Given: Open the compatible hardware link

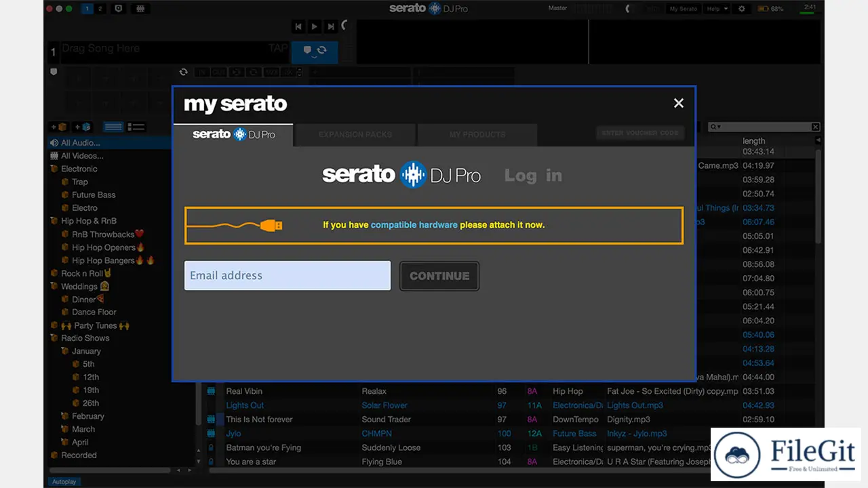Looking at the screenshot, I should [x=414, y=224].
